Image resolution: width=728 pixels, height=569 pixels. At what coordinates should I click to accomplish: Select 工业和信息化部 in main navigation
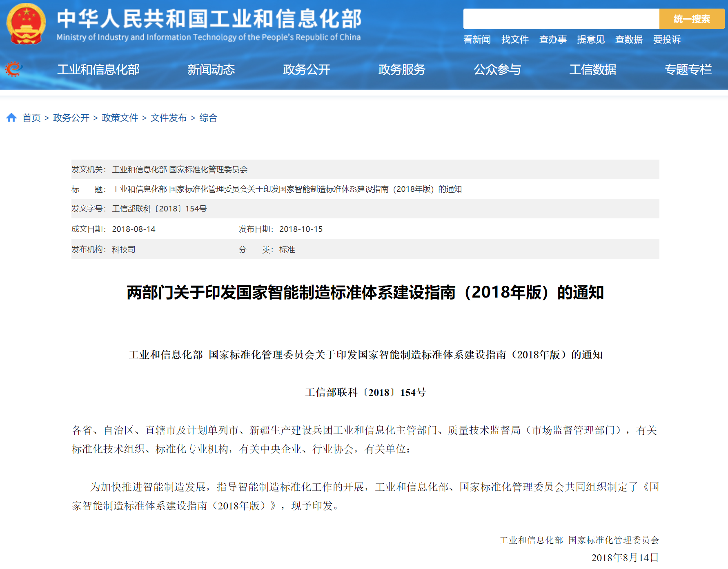point(98,69)
